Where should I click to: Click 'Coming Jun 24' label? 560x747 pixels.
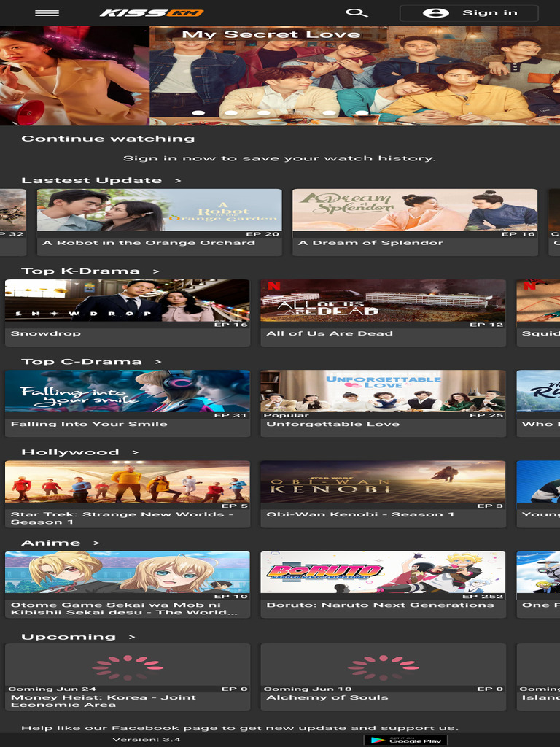tap(52, 689)
